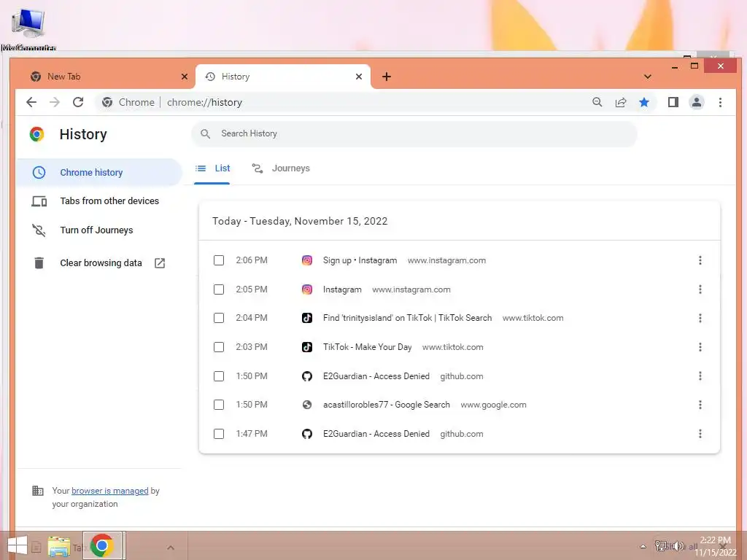Expand the tab search chevron

click(x=648, y=77)
